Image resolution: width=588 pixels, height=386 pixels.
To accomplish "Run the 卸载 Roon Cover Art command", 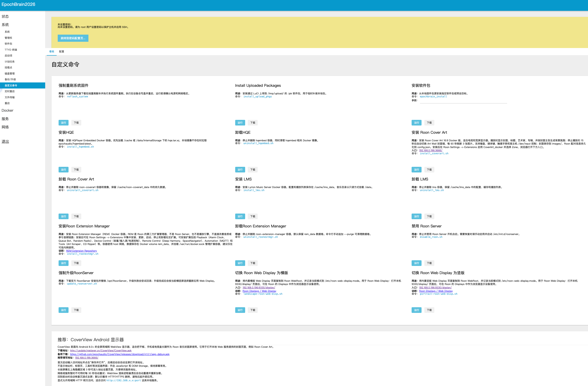I will (x=64, y=216).
